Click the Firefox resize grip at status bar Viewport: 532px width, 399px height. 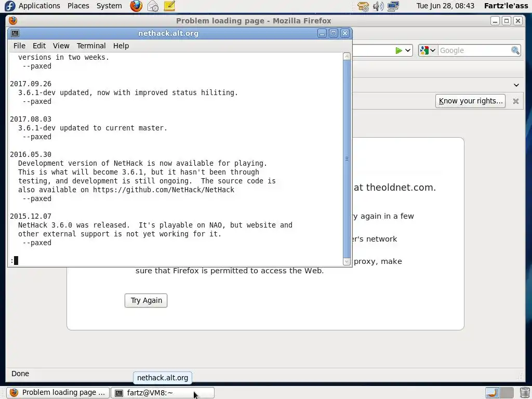520,376
